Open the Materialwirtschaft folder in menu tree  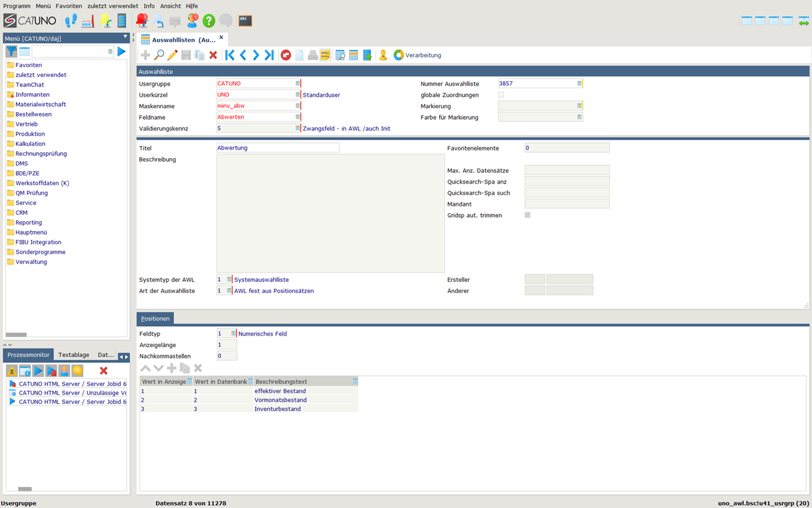(41, 105)
